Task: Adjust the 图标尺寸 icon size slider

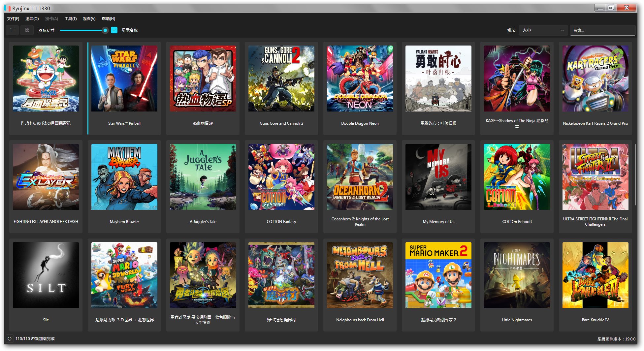Action: pyautogui.click(x=84, y=30)
